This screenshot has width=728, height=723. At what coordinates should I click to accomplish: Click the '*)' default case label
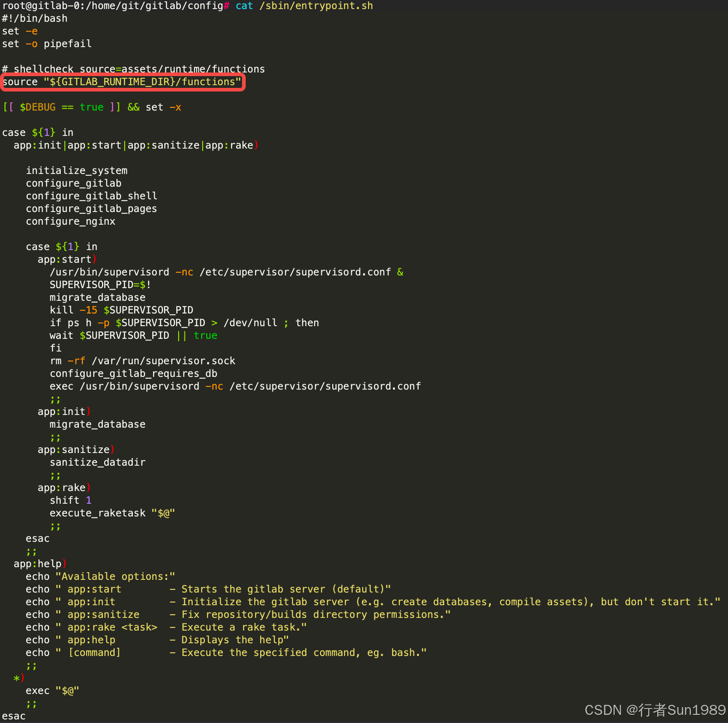(x=19, y=678)
